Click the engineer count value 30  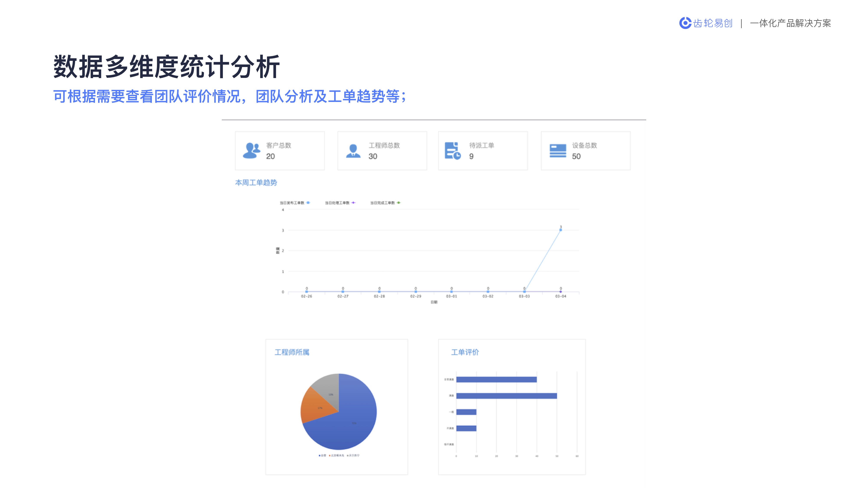click(x=373, y=156)
